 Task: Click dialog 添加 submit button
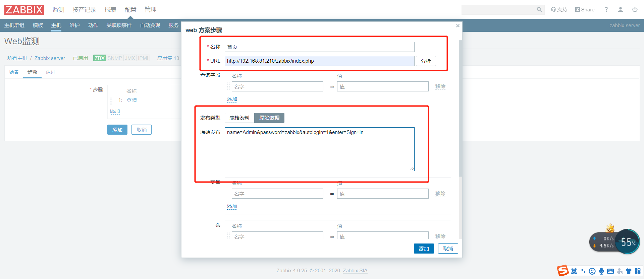click(x=424, y=249)
